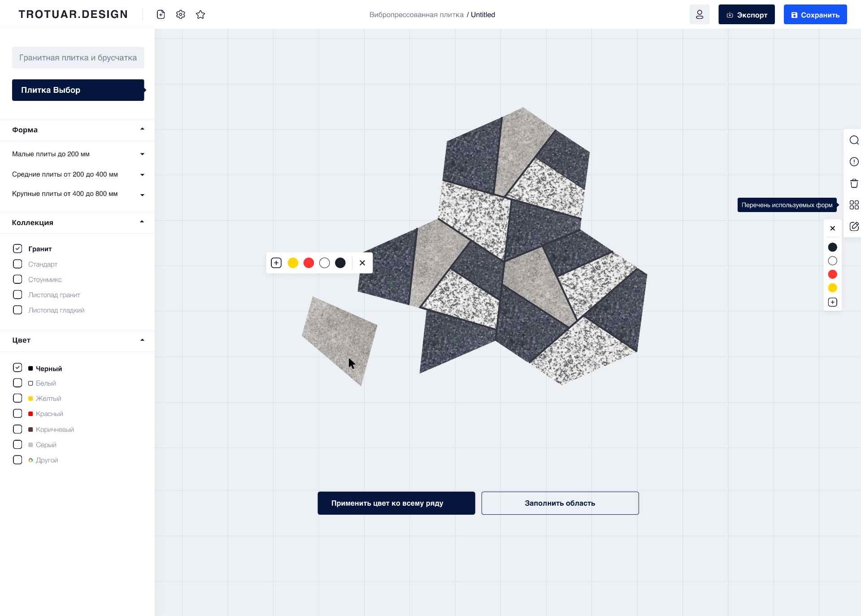Image resolution: width=861 pixels, height=616 pixels.
Task: Open Гранитная плитка и брусчатка tab
Action: (78, 58)
